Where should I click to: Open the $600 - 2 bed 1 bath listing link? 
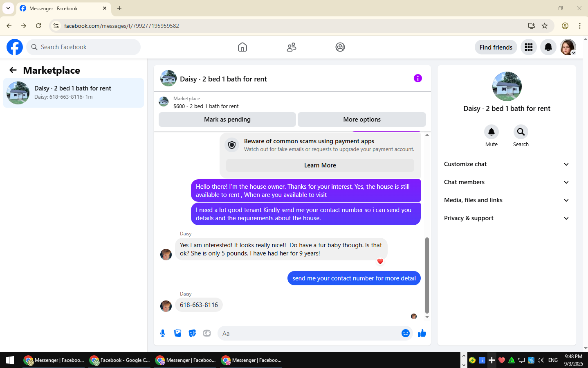(206, 106)
